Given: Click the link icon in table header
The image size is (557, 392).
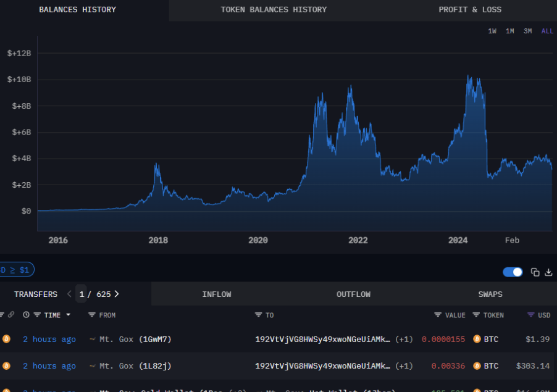Looking at the screenshot, I should pyautogui.click(x=10, y=315).
